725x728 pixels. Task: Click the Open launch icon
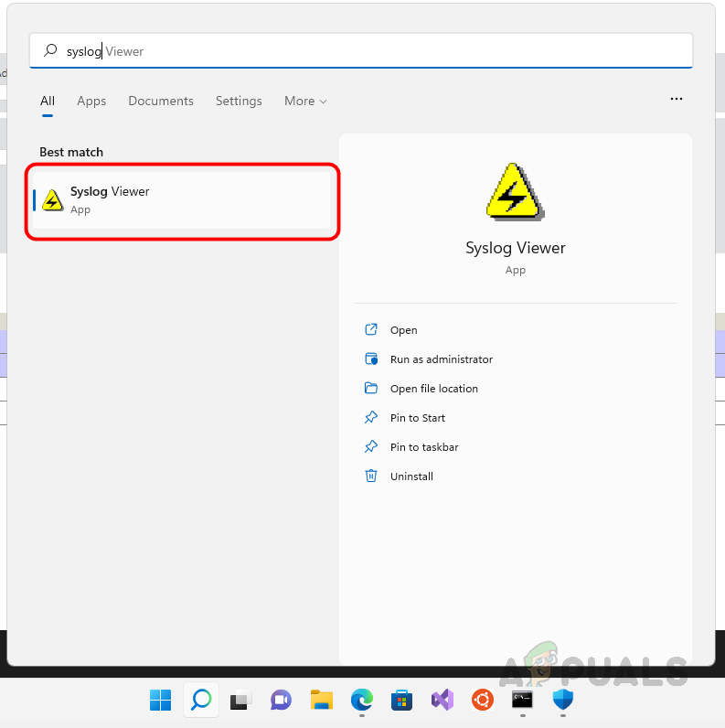point(371,329)
